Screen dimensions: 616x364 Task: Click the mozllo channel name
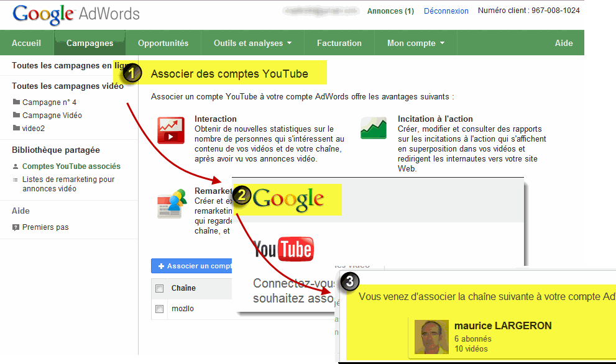183,309
